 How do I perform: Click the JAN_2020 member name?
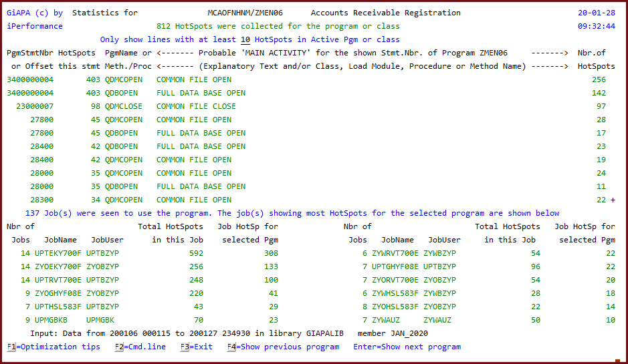407,333
